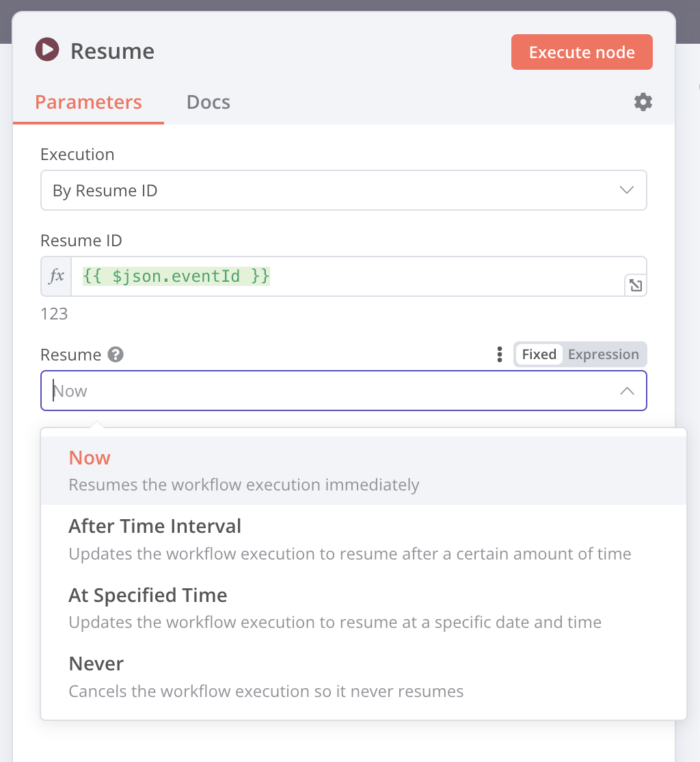
Task: Click the Execute node button
Action: tap(581, 53)
